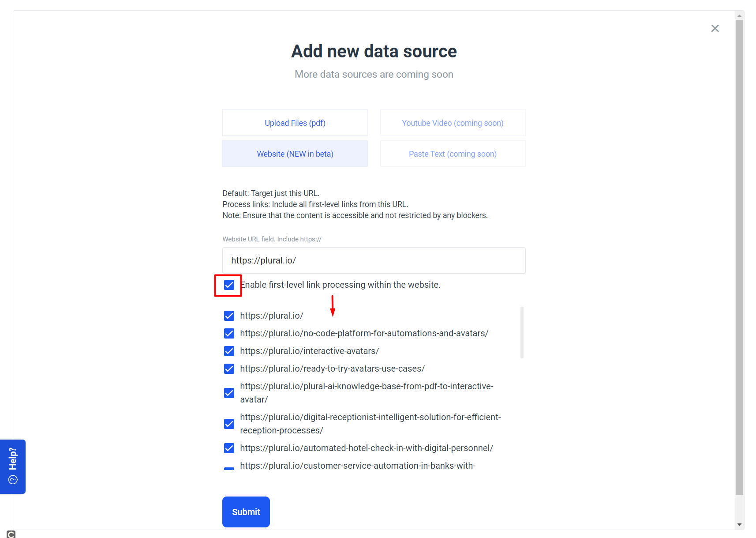
Task: Uncheck the digital-receptionist URL checkbox
Action: point(229,424)
